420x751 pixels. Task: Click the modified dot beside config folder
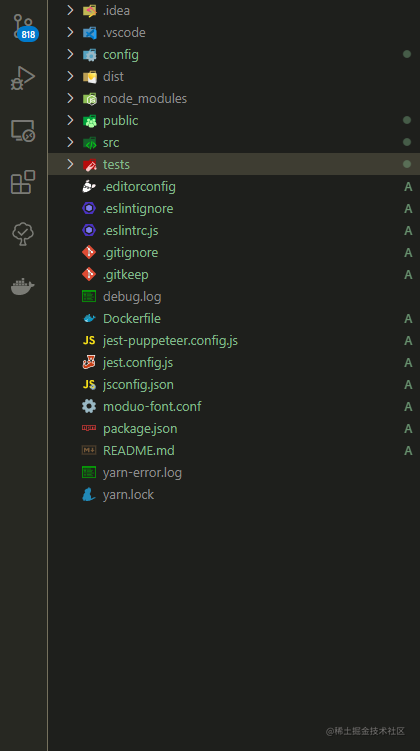pyautogui.click(x=407, y=54)
